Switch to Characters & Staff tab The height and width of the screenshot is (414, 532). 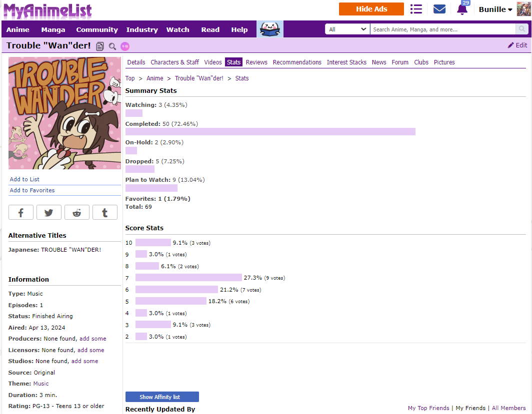(174, 62)
